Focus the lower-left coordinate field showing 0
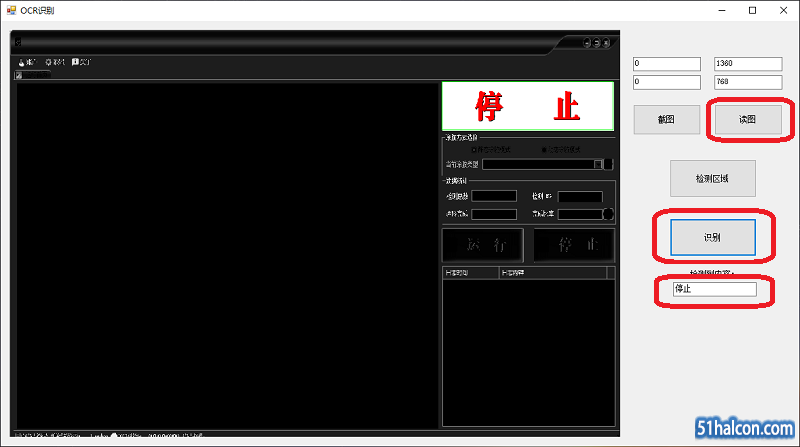Viewport: 800px width, 447px height. point(667,82)
